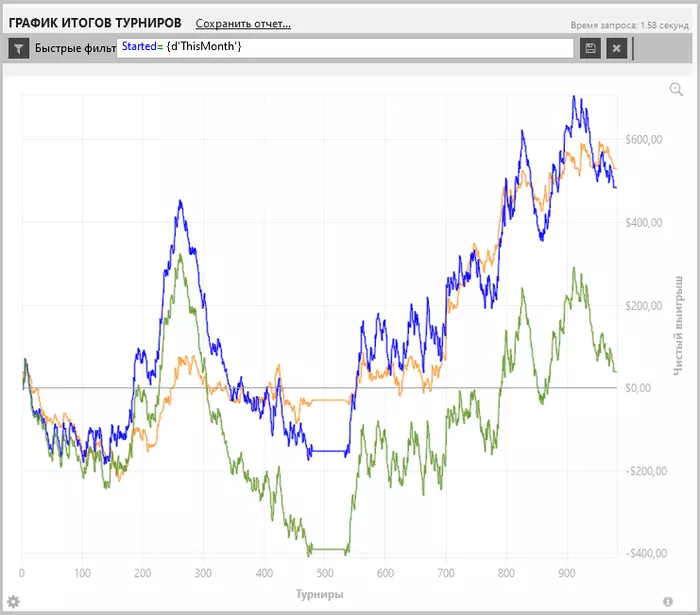
Task: Click the $0,00 y-axis label
Action: pyautogui.click(x=638, y=388)
